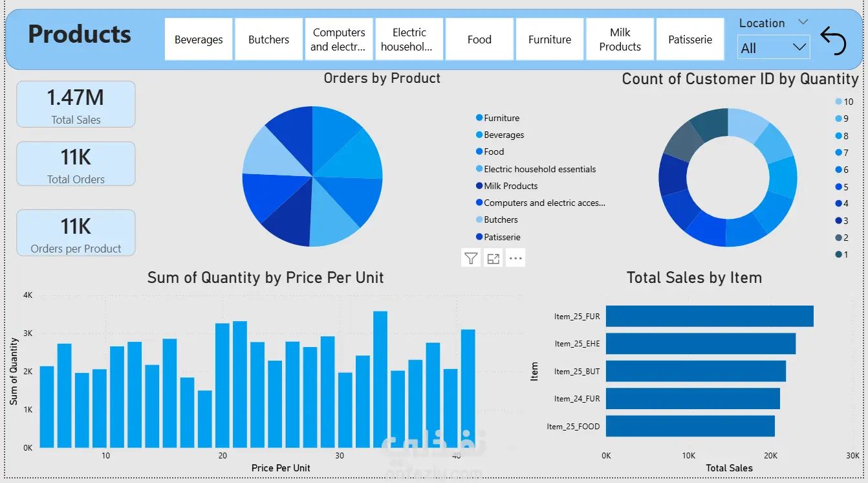This screenshot has height=483, width=868.
Task: Toggle the Butchers slicer button
Action: click(x=268, y=39)
